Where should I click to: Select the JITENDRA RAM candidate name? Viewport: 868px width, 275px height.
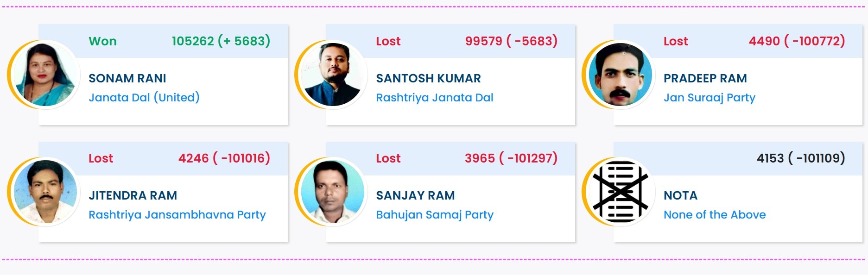pos(133,195)
